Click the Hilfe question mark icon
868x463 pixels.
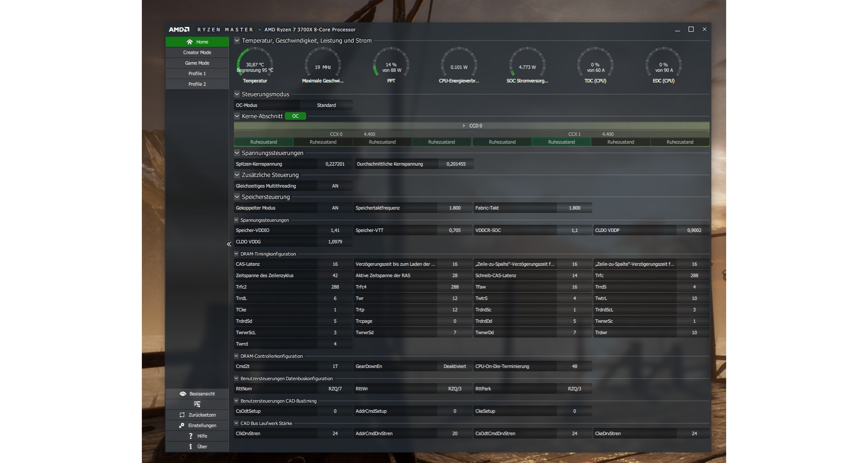pos(190,436)
